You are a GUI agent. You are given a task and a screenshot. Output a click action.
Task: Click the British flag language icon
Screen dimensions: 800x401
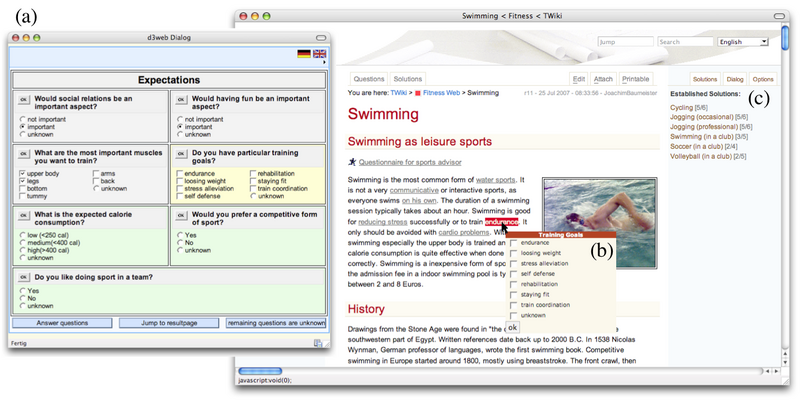[319, 54]
